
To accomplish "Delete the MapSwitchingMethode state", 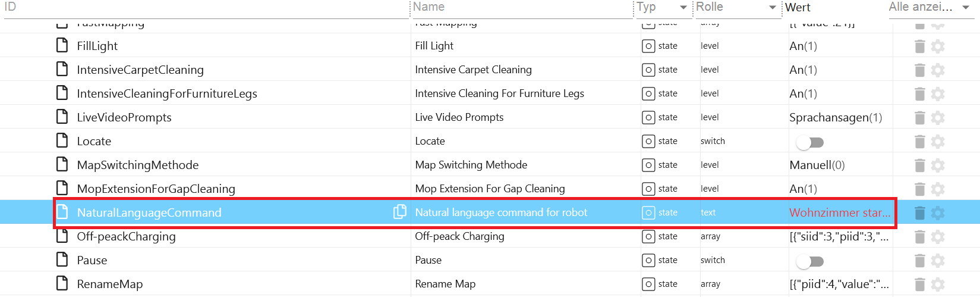I will click(x=919, y=165).
